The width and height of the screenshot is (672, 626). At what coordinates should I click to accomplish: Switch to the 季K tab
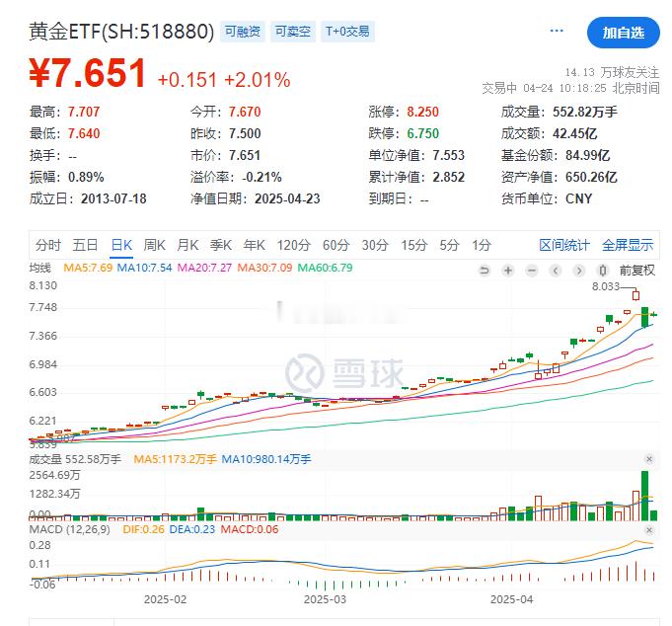(x=221, y=245)
